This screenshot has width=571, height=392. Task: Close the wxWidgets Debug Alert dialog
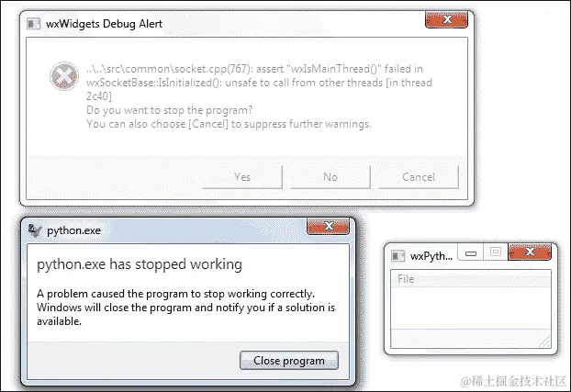[447, 19]
